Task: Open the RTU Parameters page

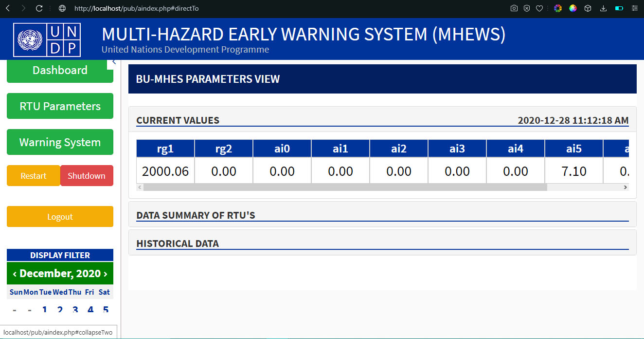Action: click(x=60, y=106)
